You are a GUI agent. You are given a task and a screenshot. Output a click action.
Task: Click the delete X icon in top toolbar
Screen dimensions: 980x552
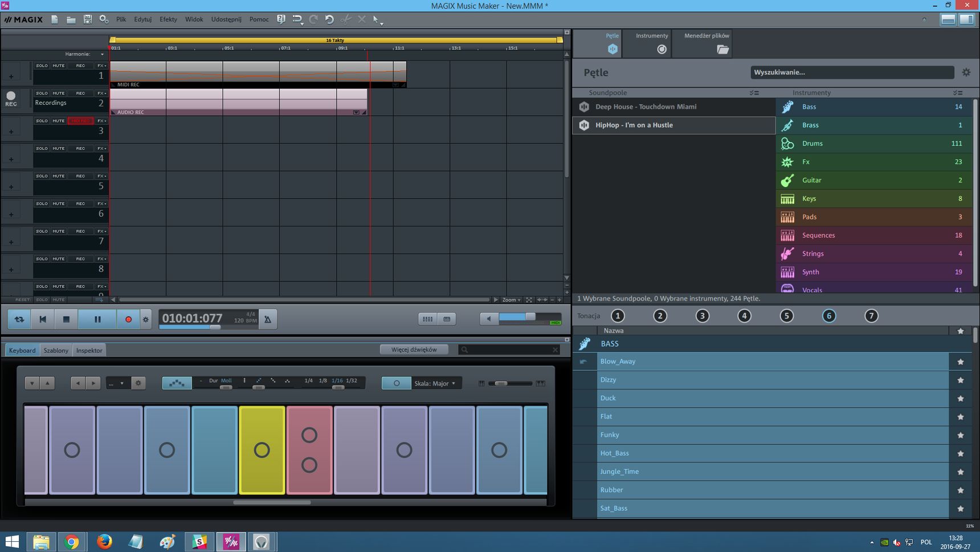click(x=362, y=19)
